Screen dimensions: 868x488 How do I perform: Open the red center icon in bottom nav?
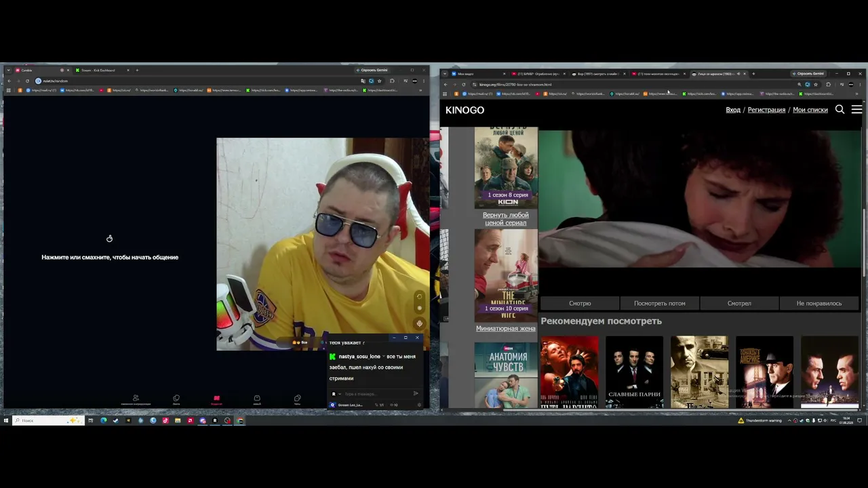pyautogui.click(x=216, y=399)
